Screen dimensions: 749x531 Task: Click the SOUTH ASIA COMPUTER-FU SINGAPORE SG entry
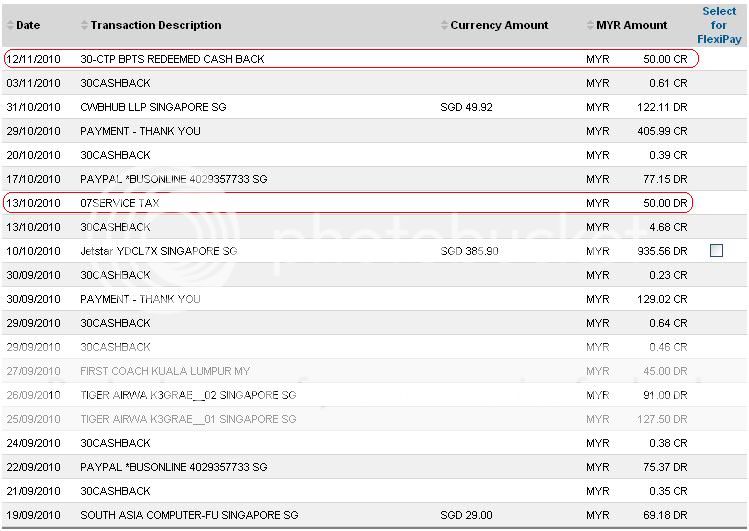click(189, 515)
